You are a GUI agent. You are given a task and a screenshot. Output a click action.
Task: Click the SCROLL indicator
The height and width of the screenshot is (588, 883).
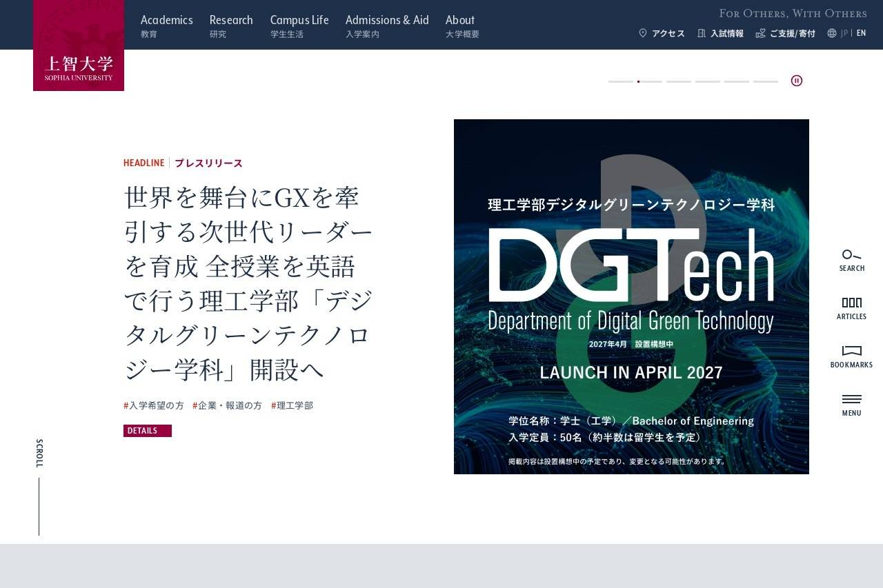(x=39, y=487)
